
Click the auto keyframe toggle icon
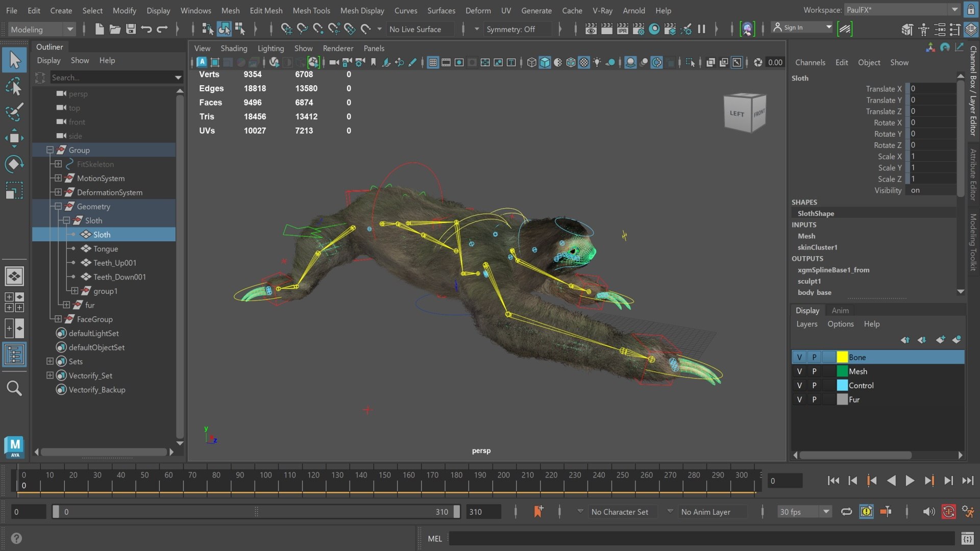pos(948,512)
